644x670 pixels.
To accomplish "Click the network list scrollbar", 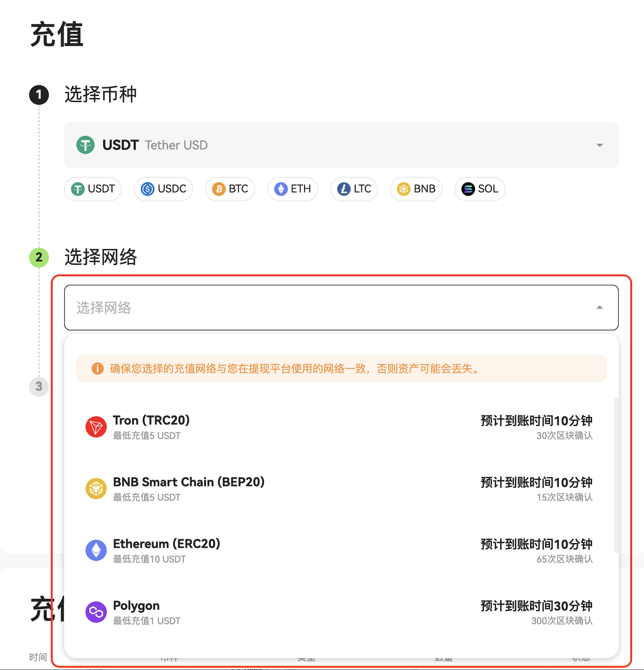I will point(616,474).
